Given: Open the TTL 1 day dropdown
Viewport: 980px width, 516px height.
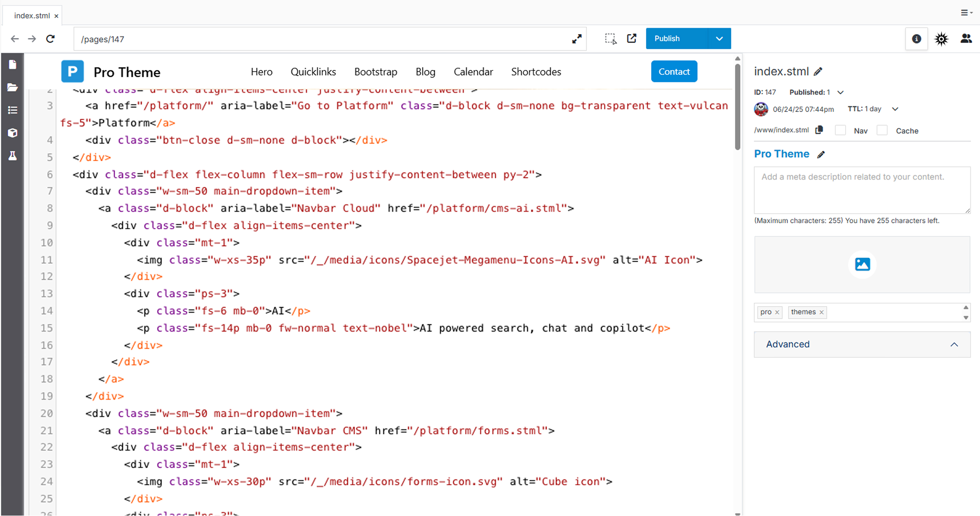Looking at the screenshot, I should pyautogui.click(x=895, y=109).
